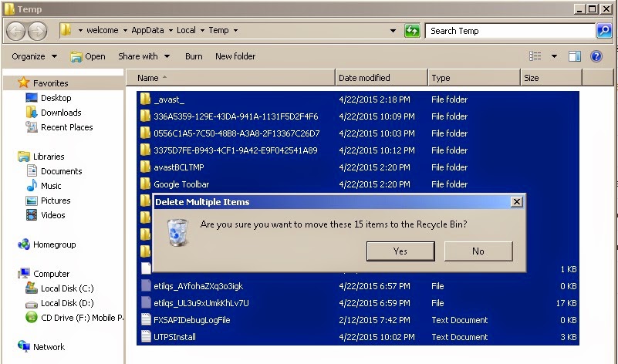Viewport: 618px width, 364px height.
Task: Click New folder in the toolbar
Action: (x=235, y=56)
